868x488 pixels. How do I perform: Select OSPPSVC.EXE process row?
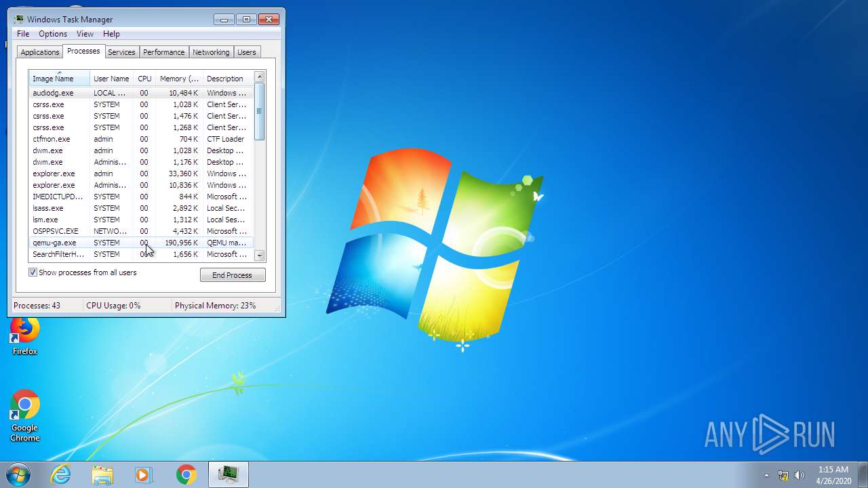141,231
